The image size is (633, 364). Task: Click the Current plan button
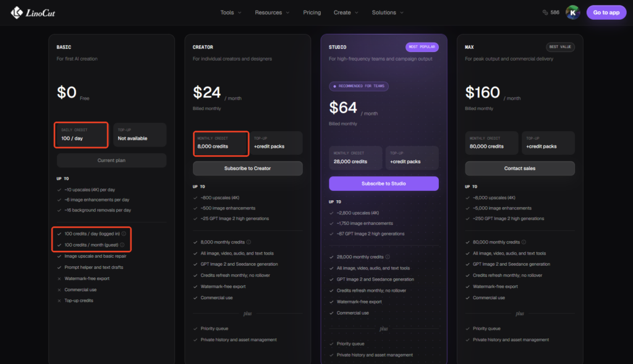[111, 160]
